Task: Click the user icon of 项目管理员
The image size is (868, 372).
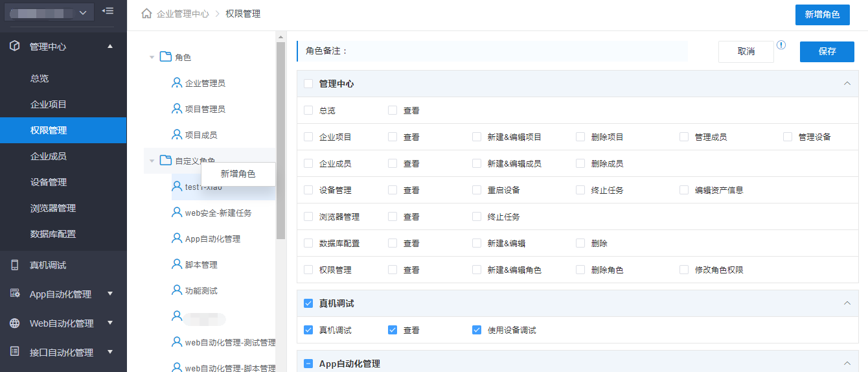Action: pos(177,108)
